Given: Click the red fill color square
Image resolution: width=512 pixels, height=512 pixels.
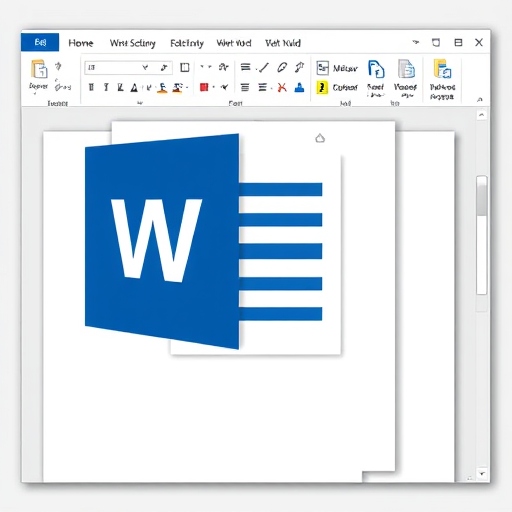Looking at the screenshot, I should (x=204, y=87).
